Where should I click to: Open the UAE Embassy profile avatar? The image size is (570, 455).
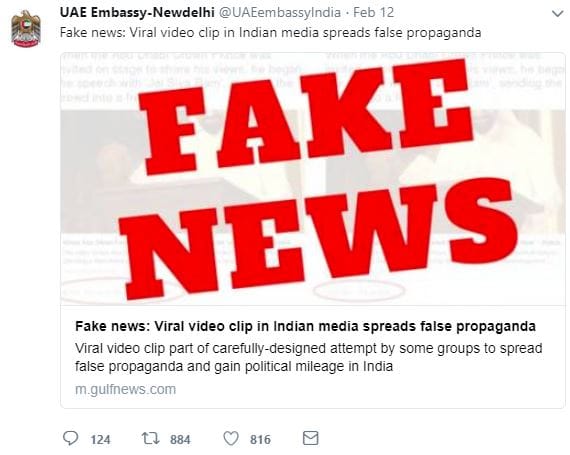[x=26, y=29]
